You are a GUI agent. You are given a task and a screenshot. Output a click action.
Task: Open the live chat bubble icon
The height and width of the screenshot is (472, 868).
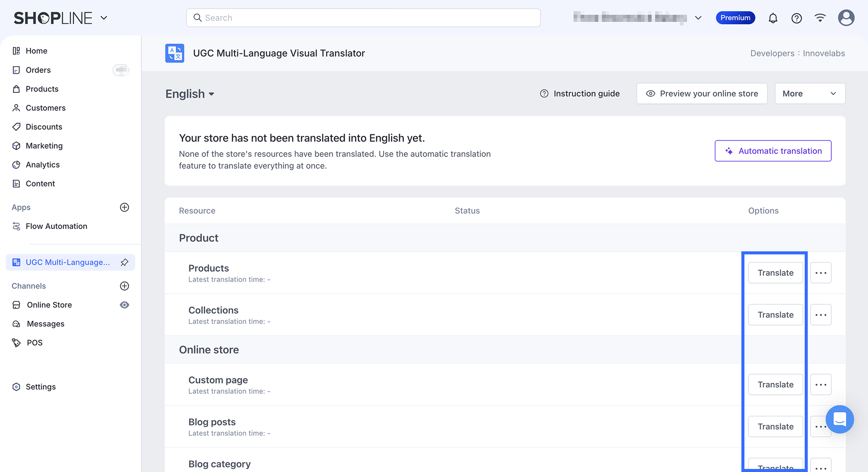click(x=839, y=419)
